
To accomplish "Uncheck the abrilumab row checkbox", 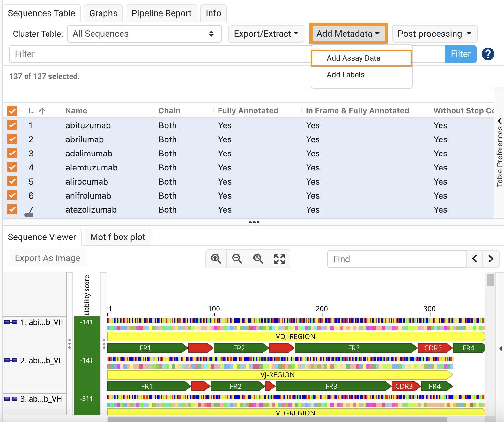I will tap(12, 139).
